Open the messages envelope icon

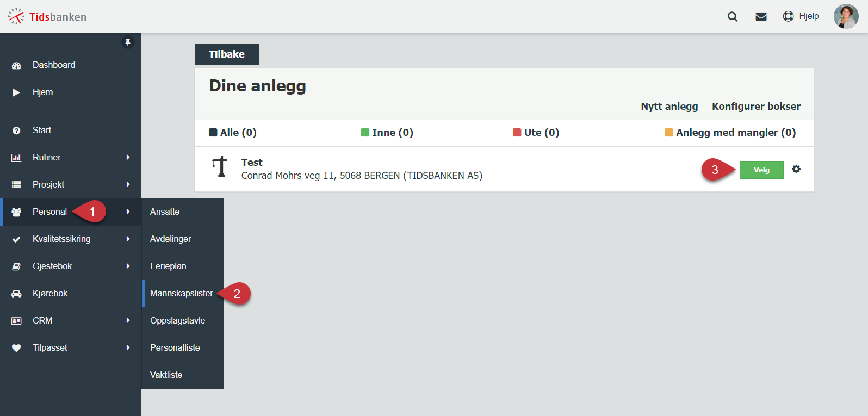click(761, 16)
